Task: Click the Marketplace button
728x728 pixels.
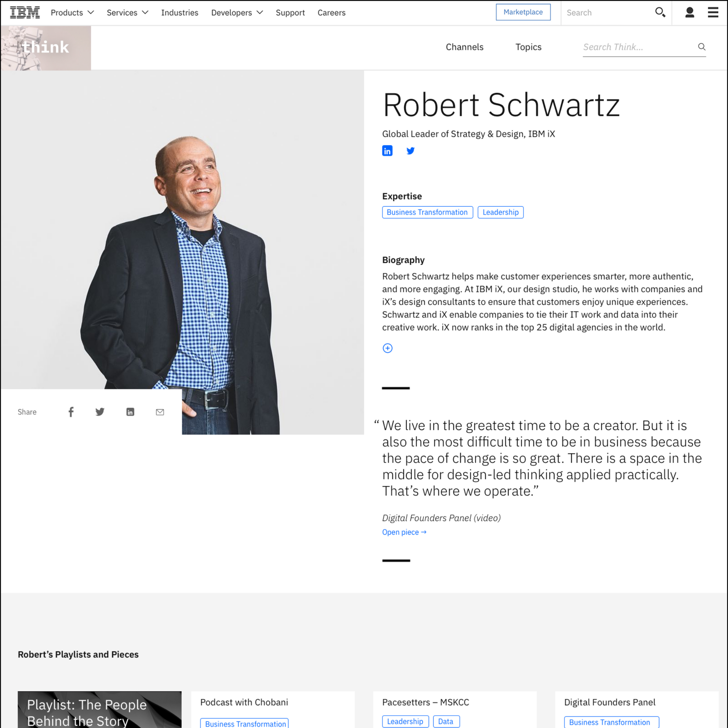Action: tap(523, 12)
